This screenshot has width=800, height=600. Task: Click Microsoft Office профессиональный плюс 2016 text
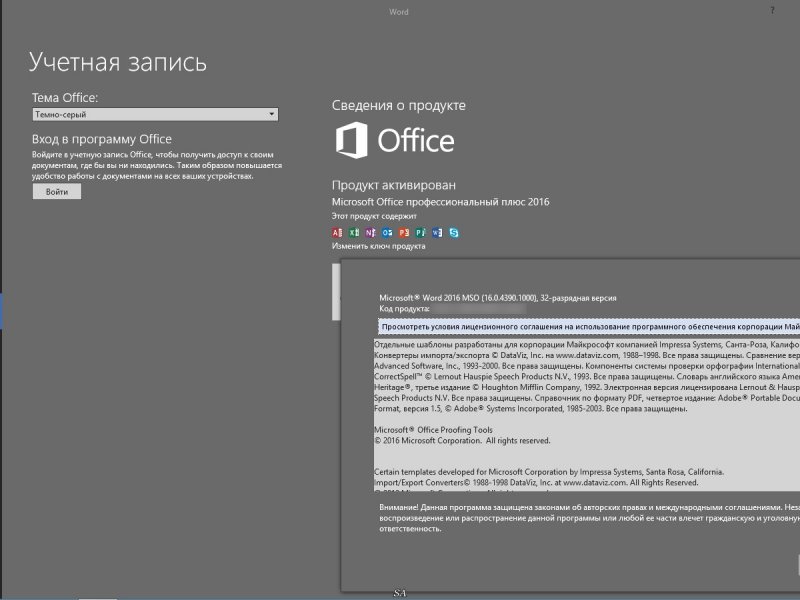click(x=440, y=202)
